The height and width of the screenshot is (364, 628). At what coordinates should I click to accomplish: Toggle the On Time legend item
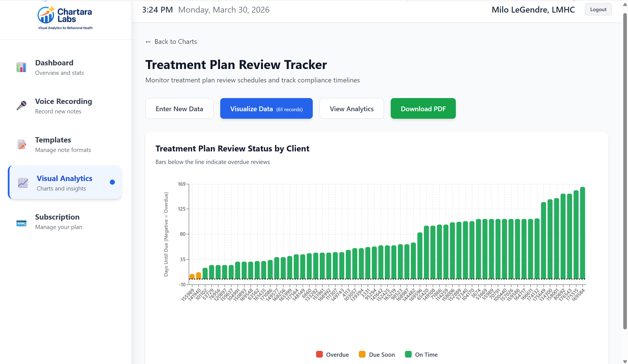pyautogui.click(x=421, y=354)
